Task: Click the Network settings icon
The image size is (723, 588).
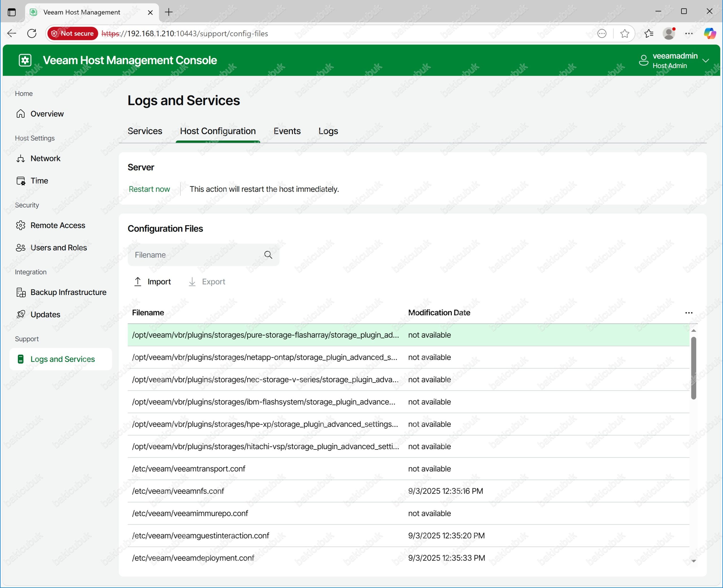Action: coord(21,158)
